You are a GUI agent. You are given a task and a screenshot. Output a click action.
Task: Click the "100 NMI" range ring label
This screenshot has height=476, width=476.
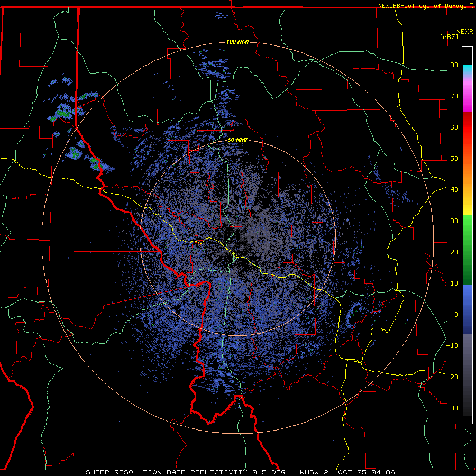[237, 42]
